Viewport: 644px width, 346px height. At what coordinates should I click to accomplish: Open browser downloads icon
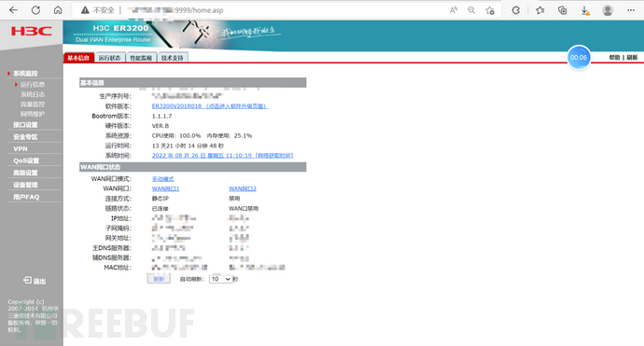585,10
